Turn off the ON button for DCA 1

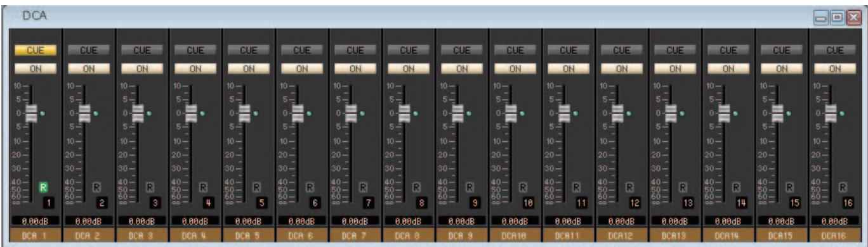click(36, 68)
